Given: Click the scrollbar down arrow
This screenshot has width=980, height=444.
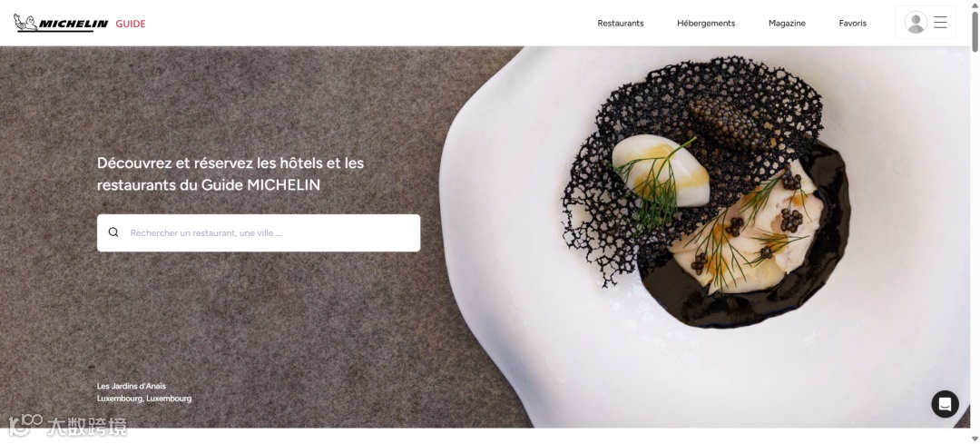Looking at the screenshot, I should 975,439.
